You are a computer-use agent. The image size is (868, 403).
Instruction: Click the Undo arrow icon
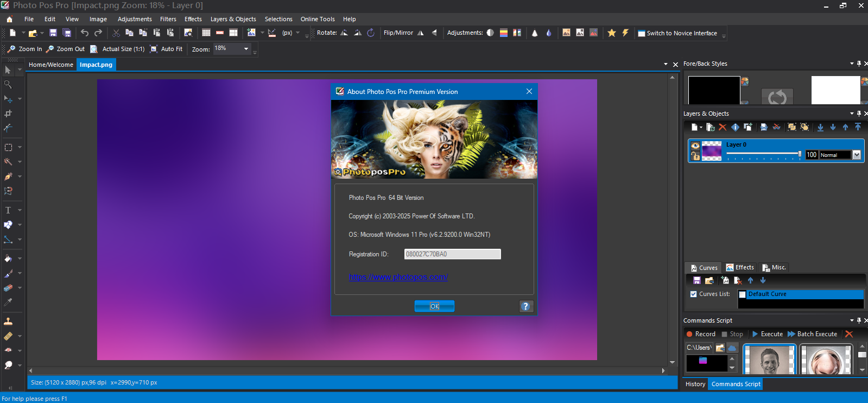click(85, 33)
